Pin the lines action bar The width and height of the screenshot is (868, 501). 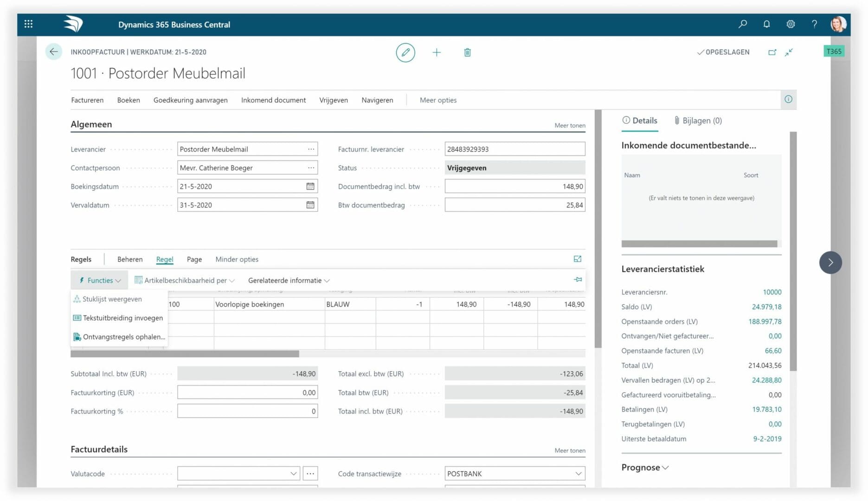[578, 280]
